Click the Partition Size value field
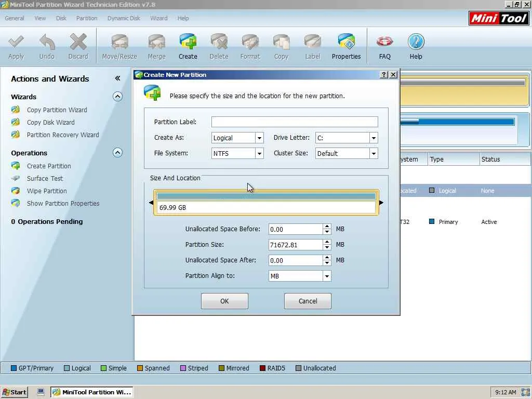 (296, 245)
